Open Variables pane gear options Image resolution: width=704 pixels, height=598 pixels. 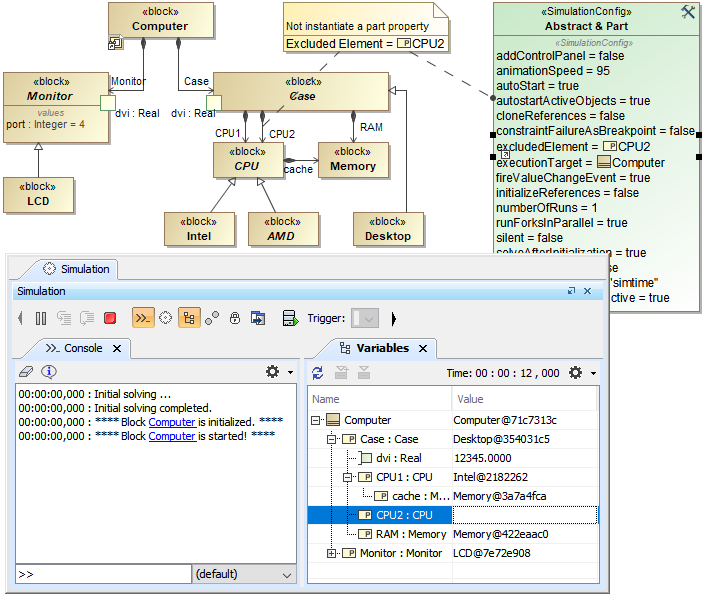(576, 373)
